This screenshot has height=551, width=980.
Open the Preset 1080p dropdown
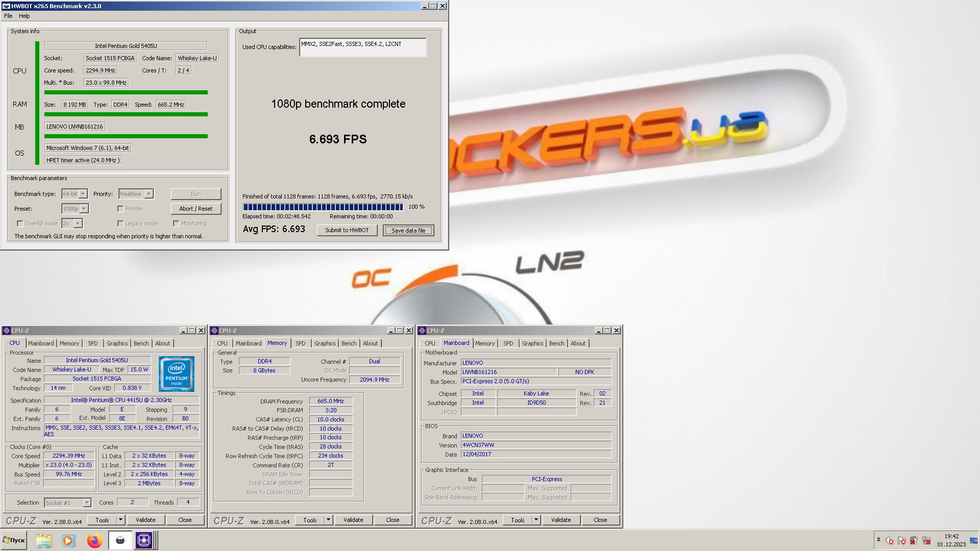tap(75, 209)
